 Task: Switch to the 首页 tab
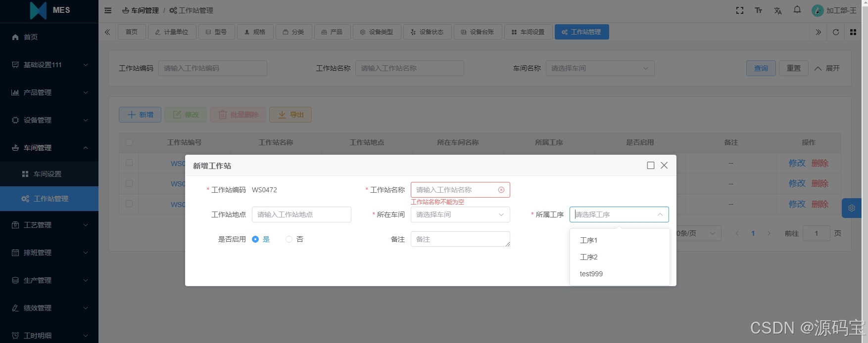[x=132, y=32]
